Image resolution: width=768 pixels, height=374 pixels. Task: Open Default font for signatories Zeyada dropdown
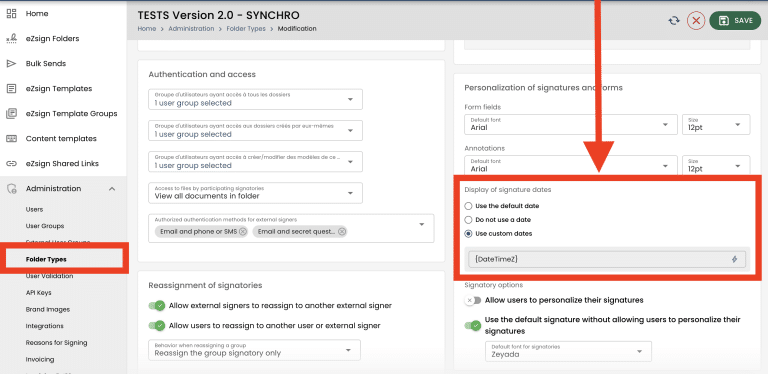568,351
